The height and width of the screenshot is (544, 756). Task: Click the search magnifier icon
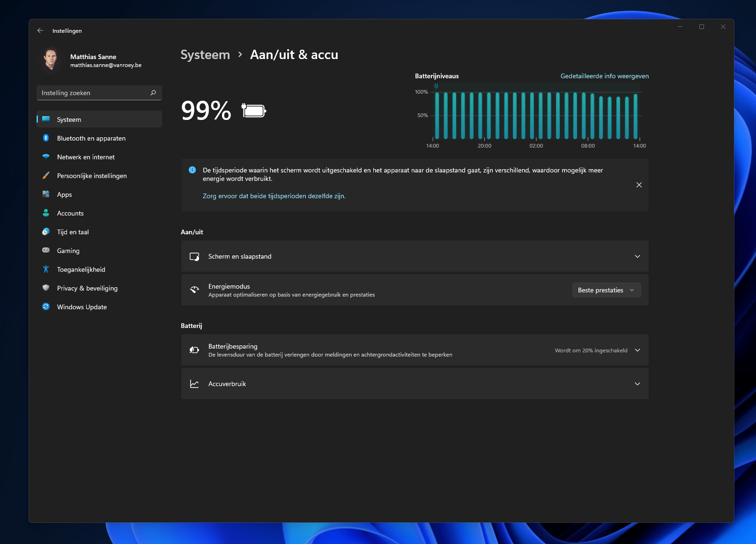(x=153, y=93)
